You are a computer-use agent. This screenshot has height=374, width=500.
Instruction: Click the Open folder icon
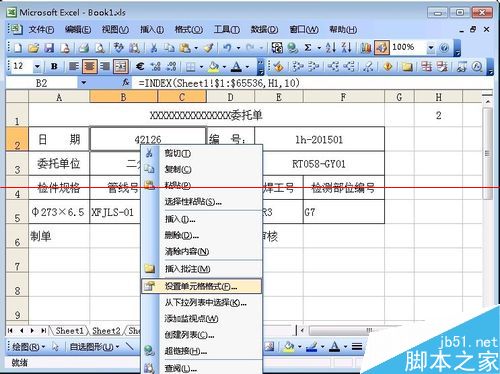(x=33, y=48)
